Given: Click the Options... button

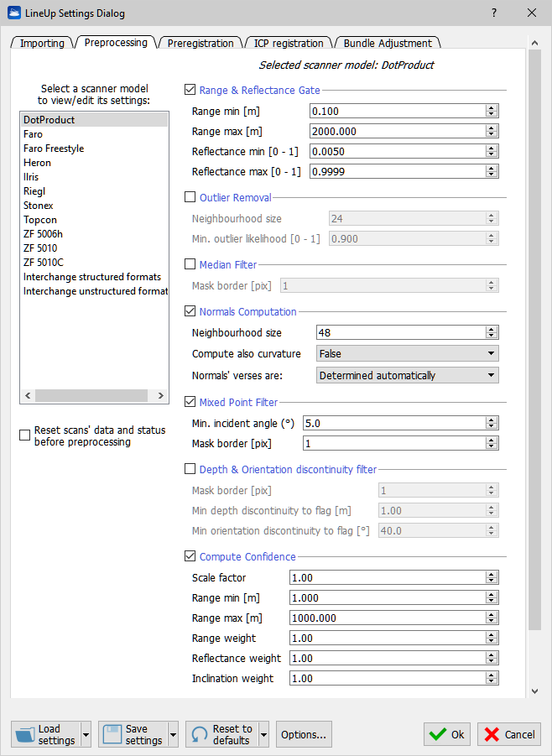Looking at the screenshot, I should [304, 734].
